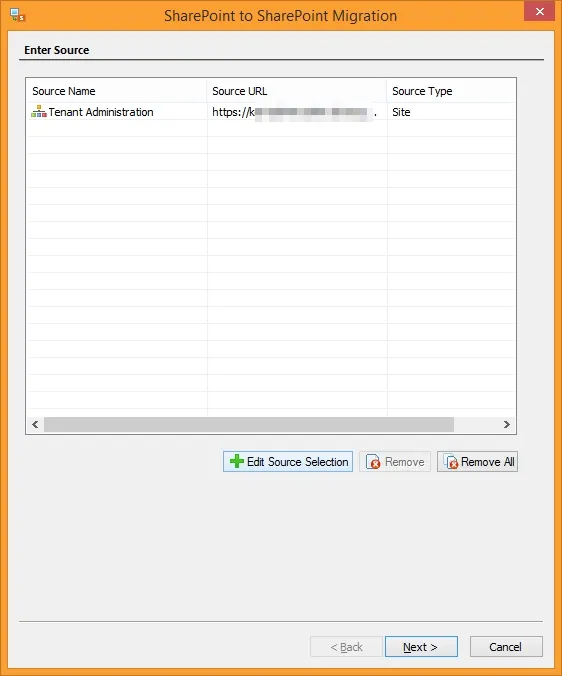Select the Tenant Administration row name
Viewport: 562px width, 676px height.
(x=101, y=112)
